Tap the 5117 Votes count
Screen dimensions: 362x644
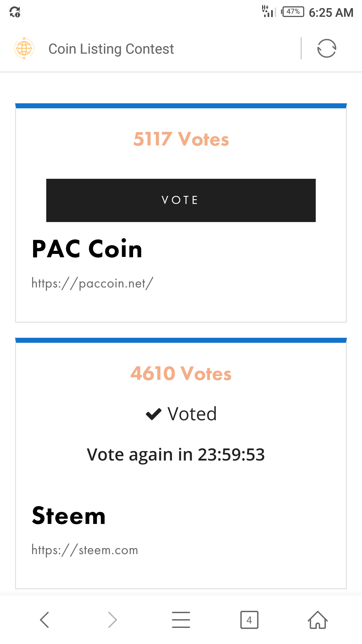pyautogui.click(x=181, y=139)
